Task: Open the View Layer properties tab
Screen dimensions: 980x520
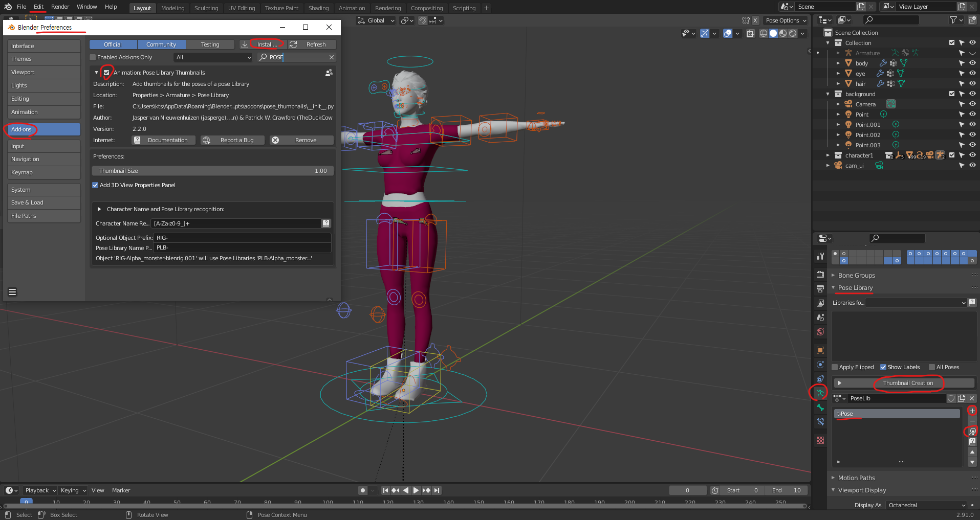Action: (x=820, y=303)
